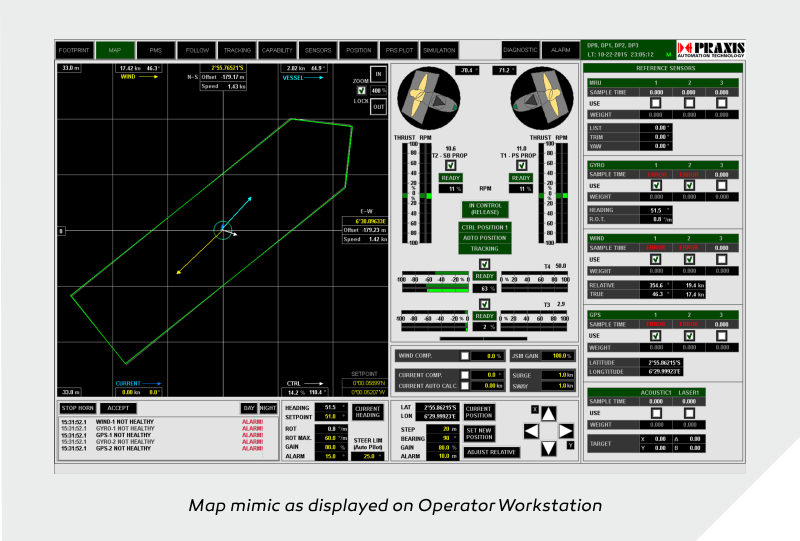Screen dimensions: 800x541
Task: Click the IN CONTROL (RELEASE) button
Action: point(484,209)
